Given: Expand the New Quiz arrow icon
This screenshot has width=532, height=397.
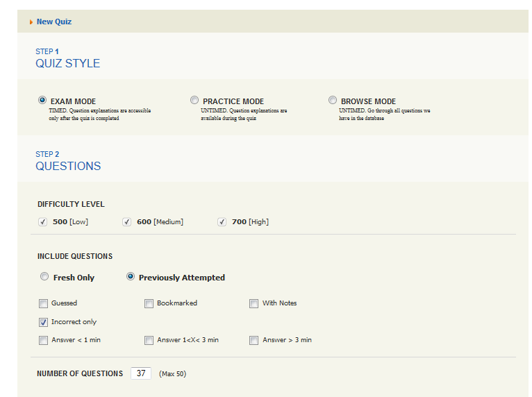Looking at the screenshot, I should click(31, 22).
